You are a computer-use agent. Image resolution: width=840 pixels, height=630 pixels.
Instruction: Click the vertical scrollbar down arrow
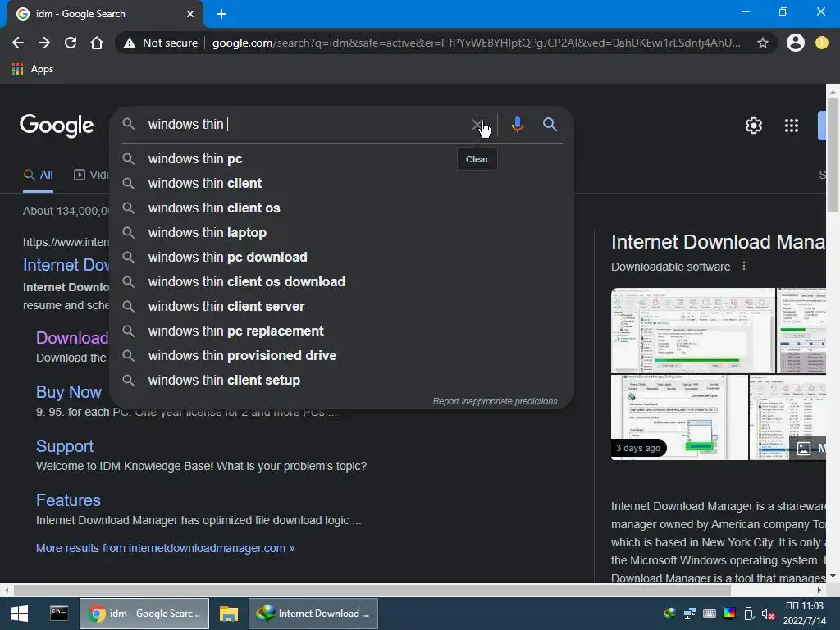click(833, 576)
